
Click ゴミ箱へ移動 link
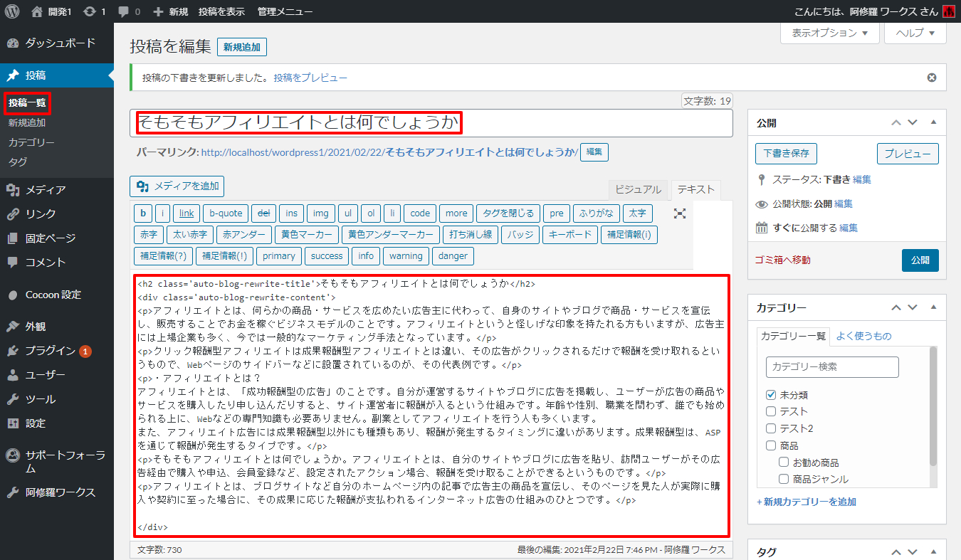point(782,260)
